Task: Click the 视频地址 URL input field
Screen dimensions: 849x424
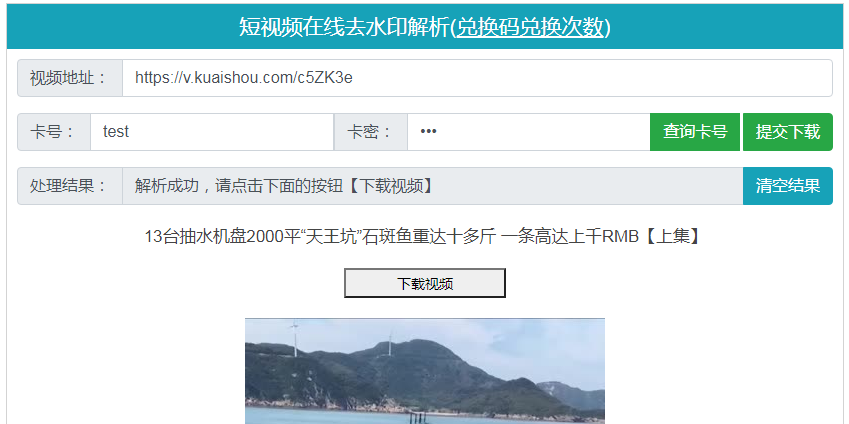Action: coord(477,78)
